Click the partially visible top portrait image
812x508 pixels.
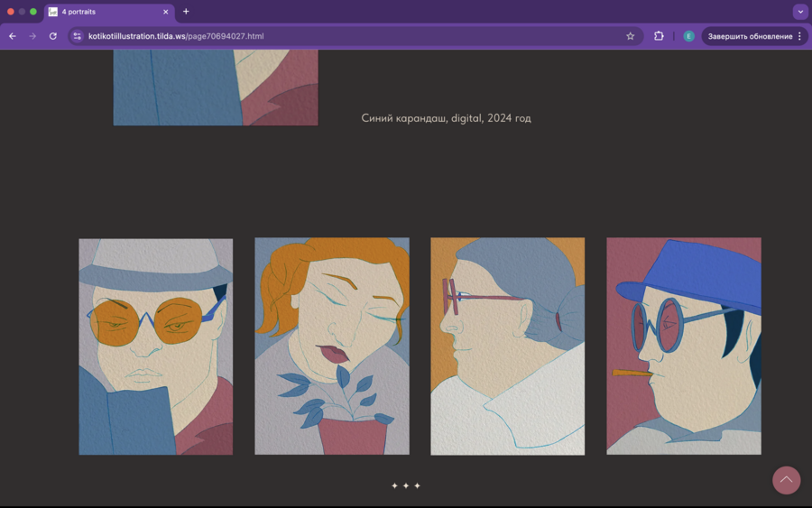tap(216, 88)
